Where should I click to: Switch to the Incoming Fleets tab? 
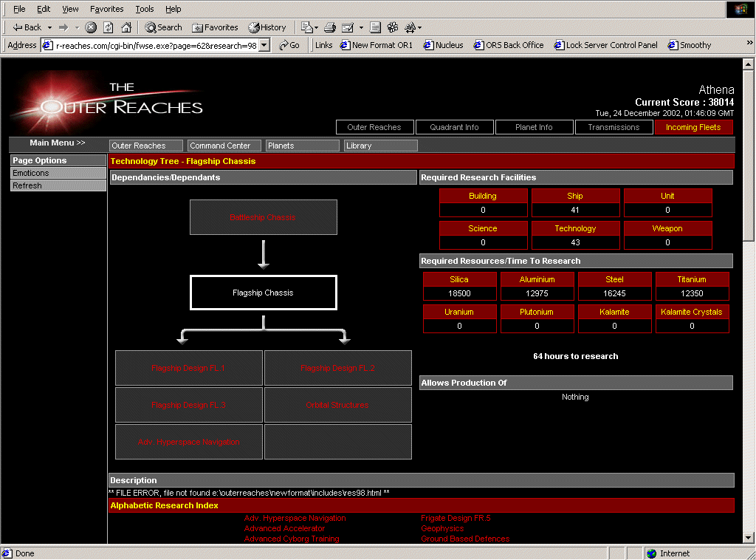(x=693, y=127)
